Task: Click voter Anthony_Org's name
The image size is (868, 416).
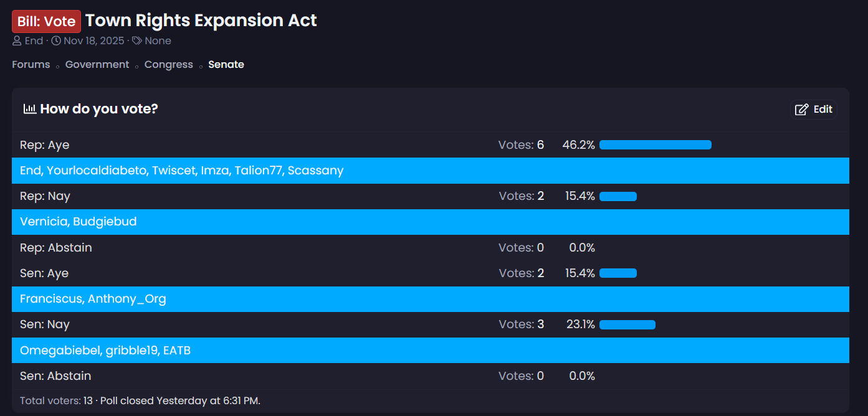Action: coord(126,299)
